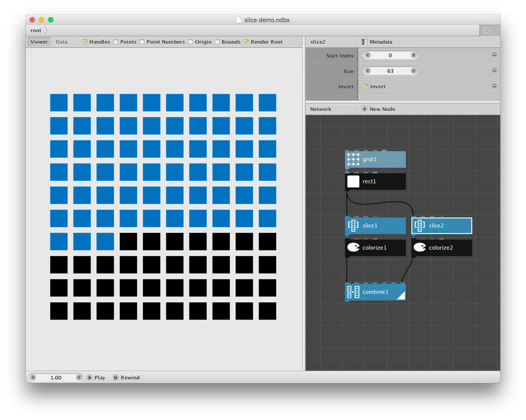526x420 pixels.
Task: Uncheck the Invert checkbox
Action: click(366, 87)
